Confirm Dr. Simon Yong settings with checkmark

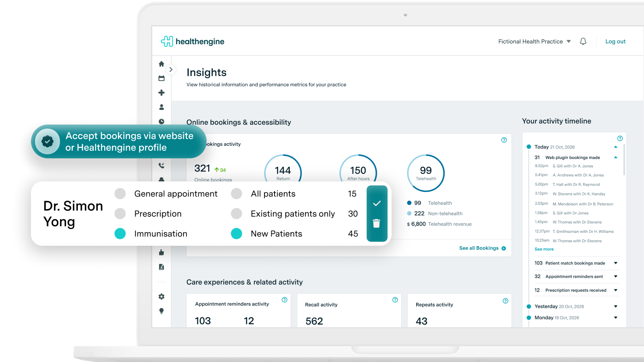(x=377, y=204)
